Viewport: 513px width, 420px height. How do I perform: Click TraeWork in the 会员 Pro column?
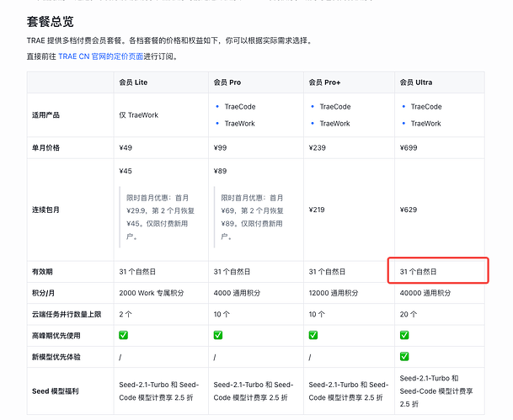tap(240, 124)
